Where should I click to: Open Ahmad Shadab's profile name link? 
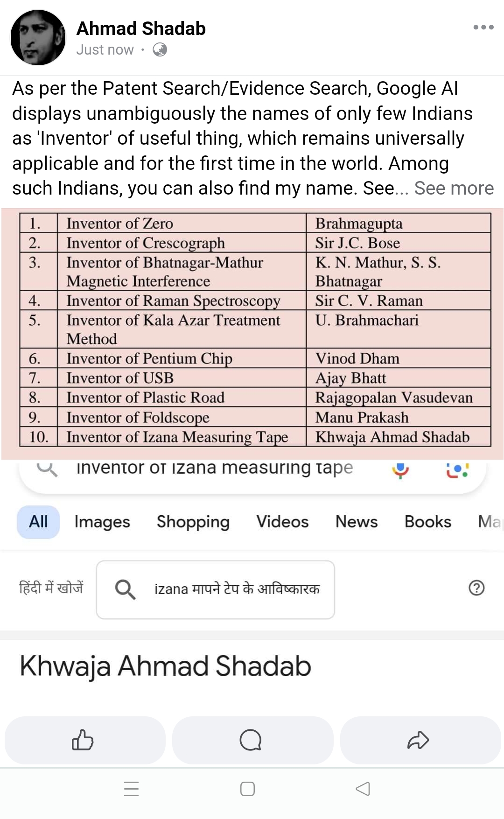click(141, 28)
